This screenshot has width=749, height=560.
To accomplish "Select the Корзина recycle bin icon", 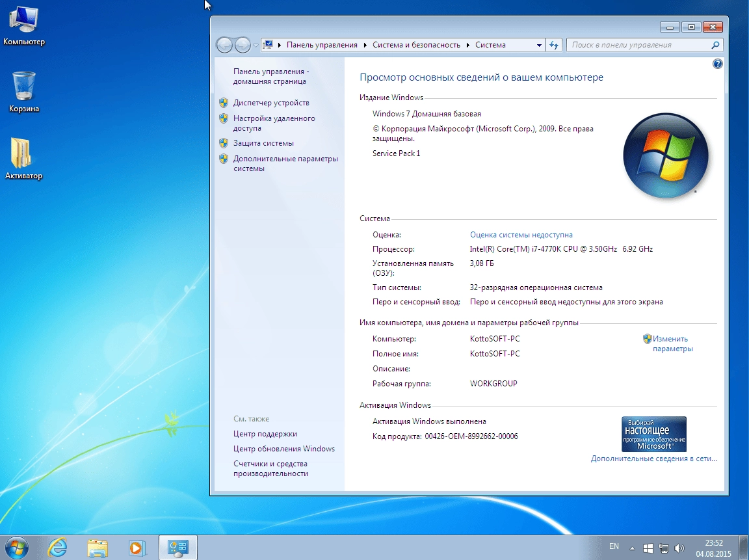I will pyautogui.click(x=23, y=92).
